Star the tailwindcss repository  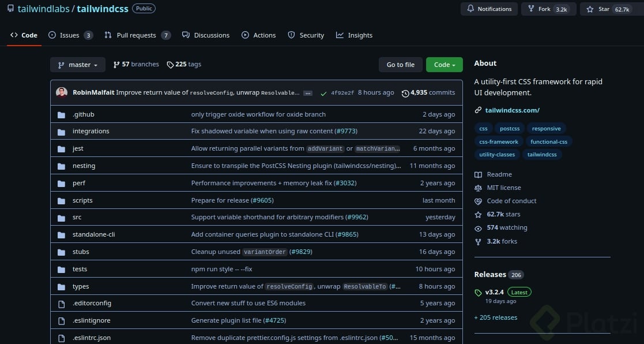[x=609, y=9]
